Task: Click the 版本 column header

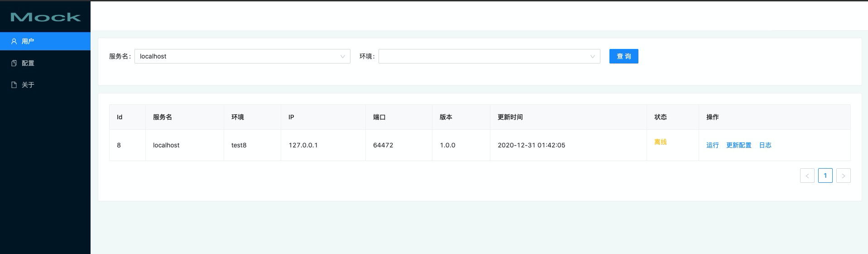Action: pos(461,117)
